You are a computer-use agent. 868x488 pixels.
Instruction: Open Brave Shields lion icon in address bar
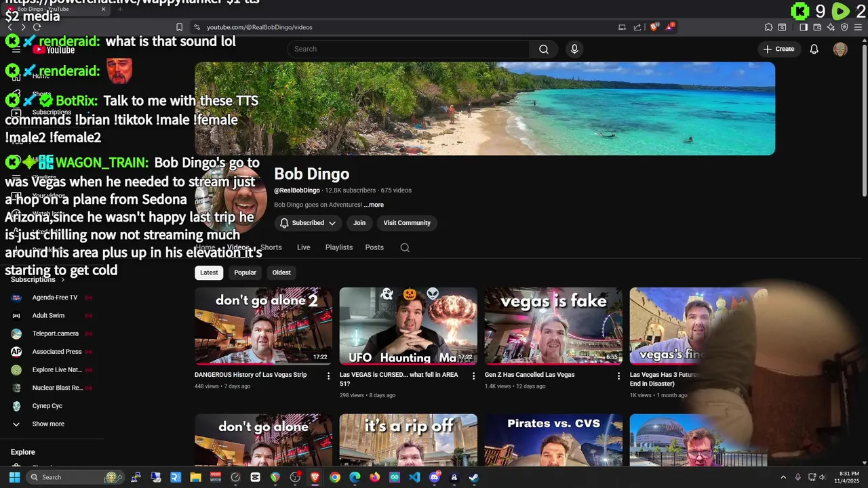pos(654,27)
